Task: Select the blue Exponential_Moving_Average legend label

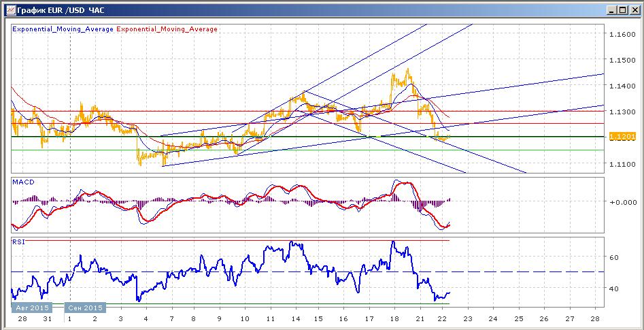Action: coord(63,29)
